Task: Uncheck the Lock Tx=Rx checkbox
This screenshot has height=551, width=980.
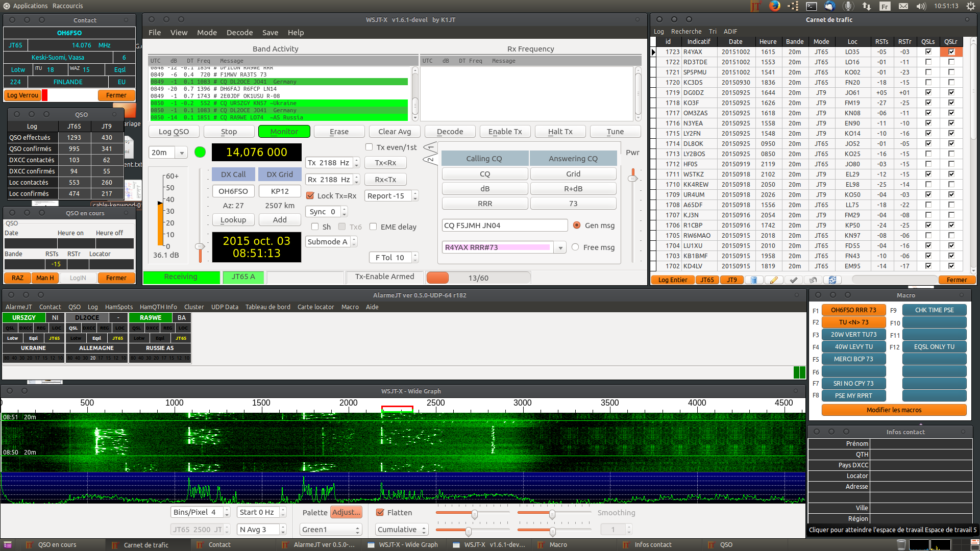Action: click(310, 196)
